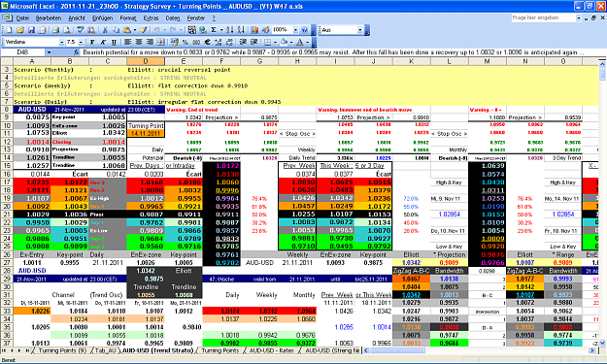Click the fx insert function icon
Screen dimensions: 607x364
pos(77,52)
